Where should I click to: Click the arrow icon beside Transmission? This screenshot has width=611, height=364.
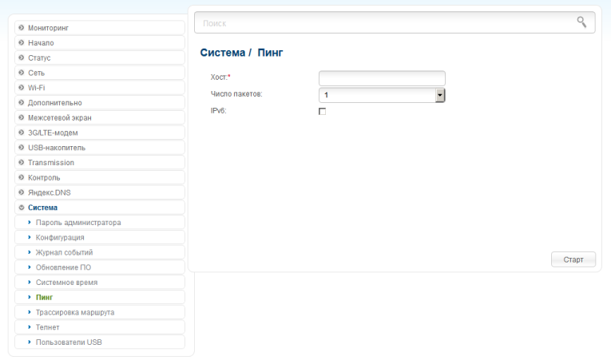(x=22, y=162)
